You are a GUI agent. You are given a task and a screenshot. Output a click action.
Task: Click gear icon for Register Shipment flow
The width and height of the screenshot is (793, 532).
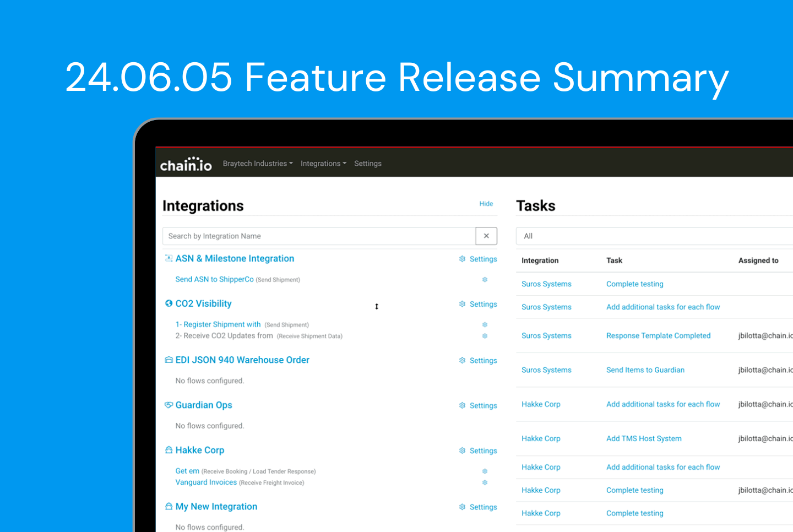[485, 325]
